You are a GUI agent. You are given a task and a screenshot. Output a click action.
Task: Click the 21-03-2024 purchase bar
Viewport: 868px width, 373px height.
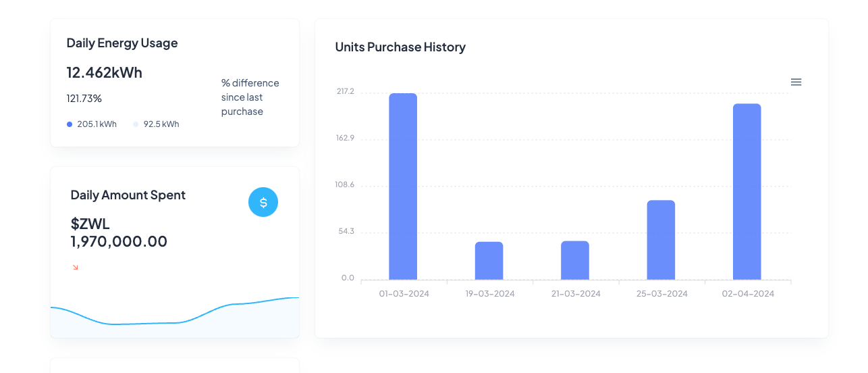[575, 260]
